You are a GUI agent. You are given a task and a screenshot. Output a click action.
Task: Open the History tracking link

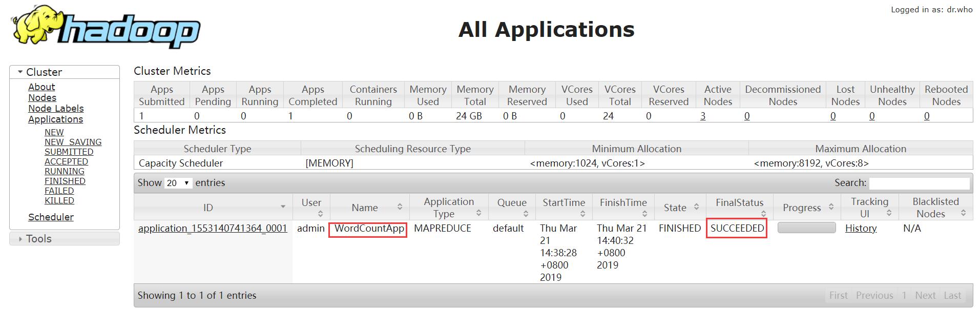(x=861, y=229)
